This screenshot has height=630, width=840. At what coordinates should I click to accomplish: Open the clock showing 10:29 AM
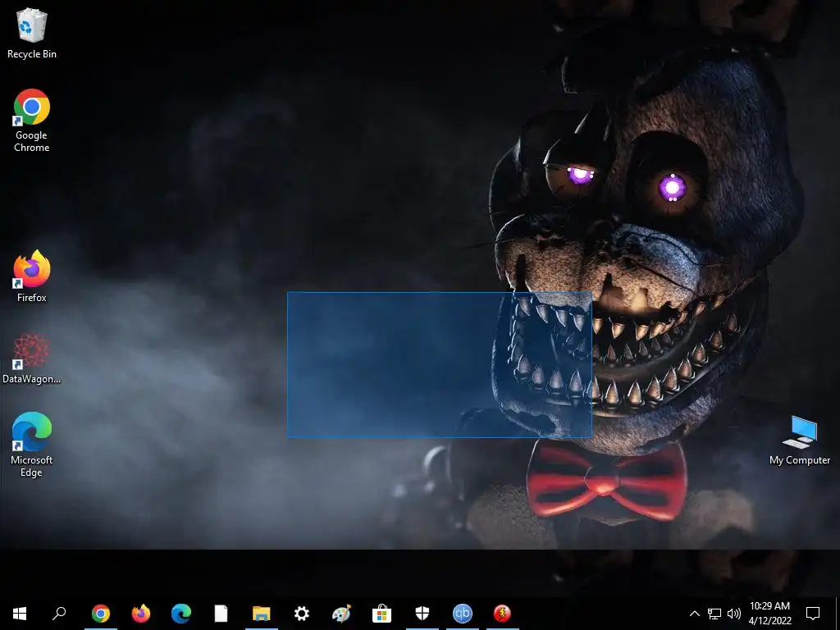[769, 614]
